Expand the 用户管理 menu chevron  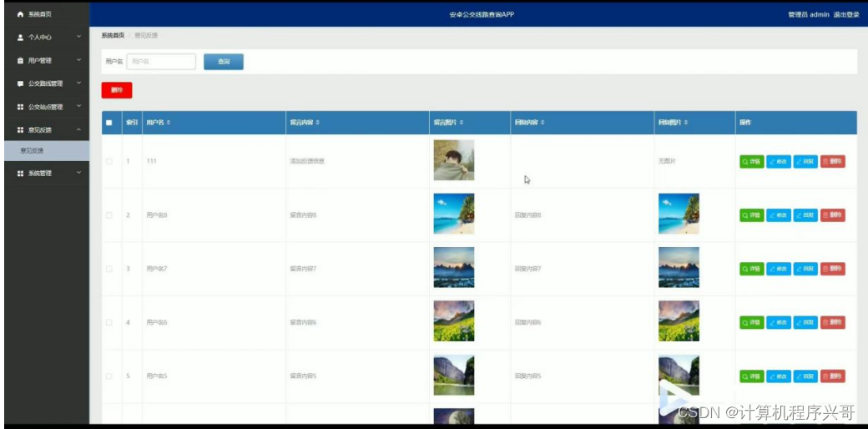pyautogui.click(x=78, y=60)
